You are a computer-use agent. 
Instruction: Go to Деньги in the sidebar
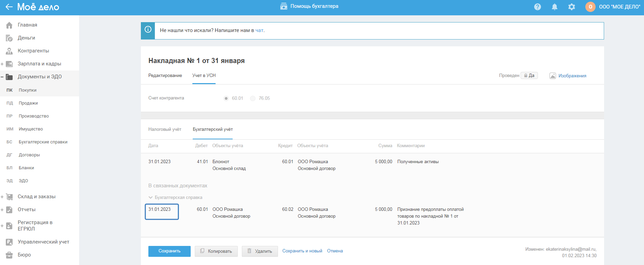coord(26,38)
